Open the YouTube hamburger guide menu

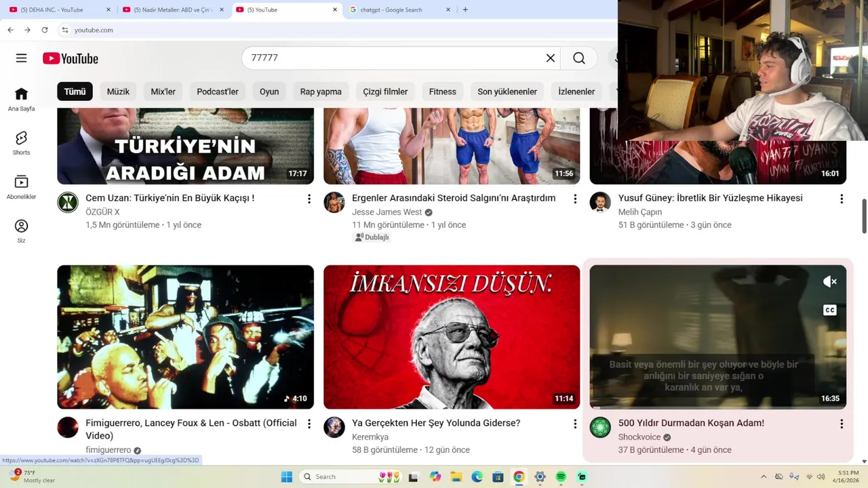tap(21, 58)
